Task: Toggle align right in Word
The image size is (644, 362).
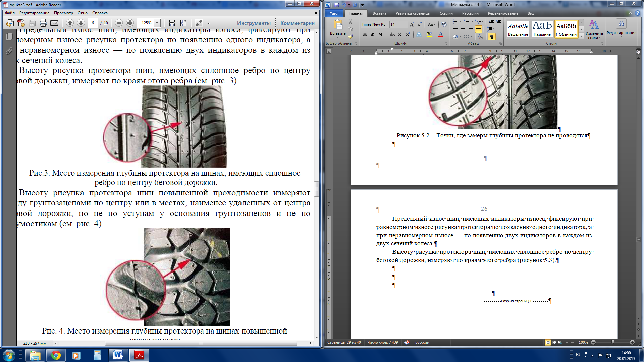Action: pos(471,29)
